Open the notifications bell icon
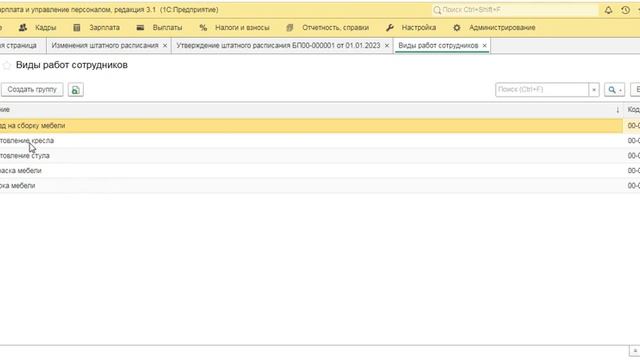640x360 pixels. pyautogui.click(x=608, y=10)
